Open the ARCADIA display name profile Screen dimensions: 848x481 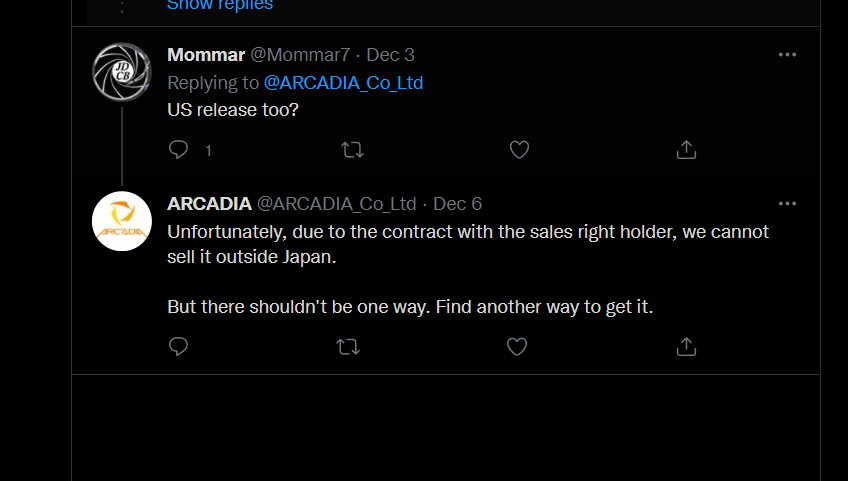coord(209,203)
